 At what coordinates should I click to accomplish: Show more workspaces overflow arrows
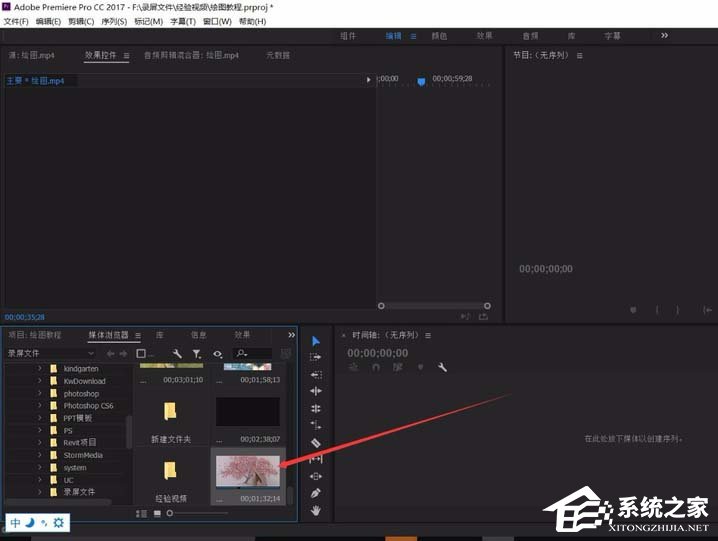664,35
